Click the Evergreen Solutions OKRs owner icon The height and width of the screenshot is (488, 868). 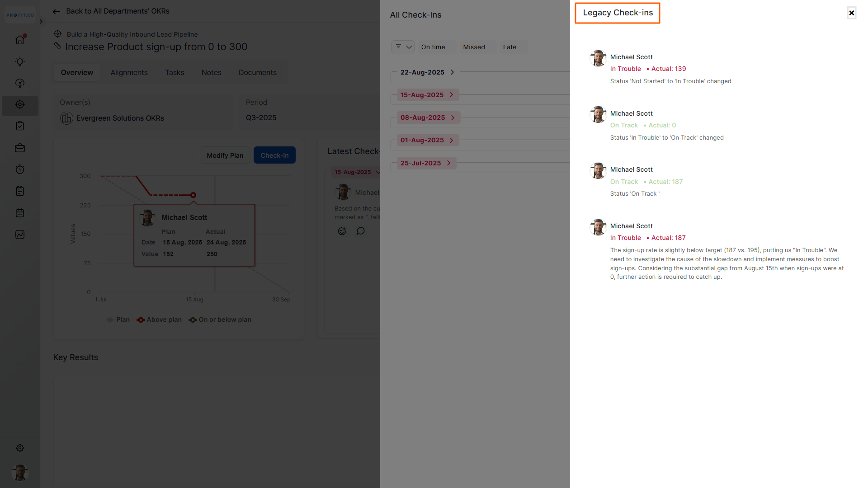(66, 118)
